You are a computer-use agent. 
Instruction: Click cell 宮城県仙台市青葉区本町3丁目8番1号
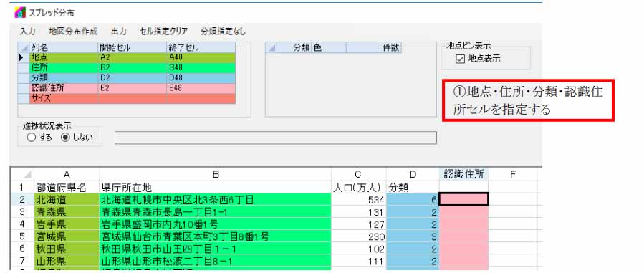click(x=215, y=237)
